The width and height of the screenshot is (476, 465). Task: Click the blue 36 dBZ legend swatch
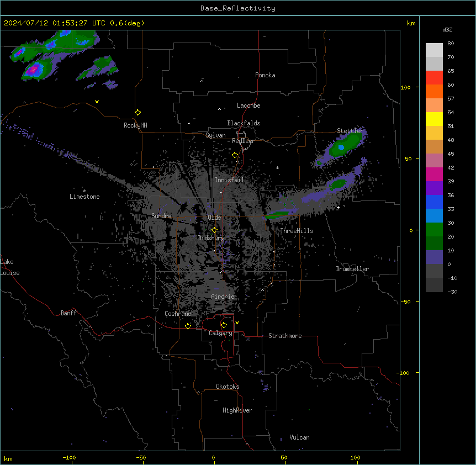pyautogui.click(x=434, y=202)
